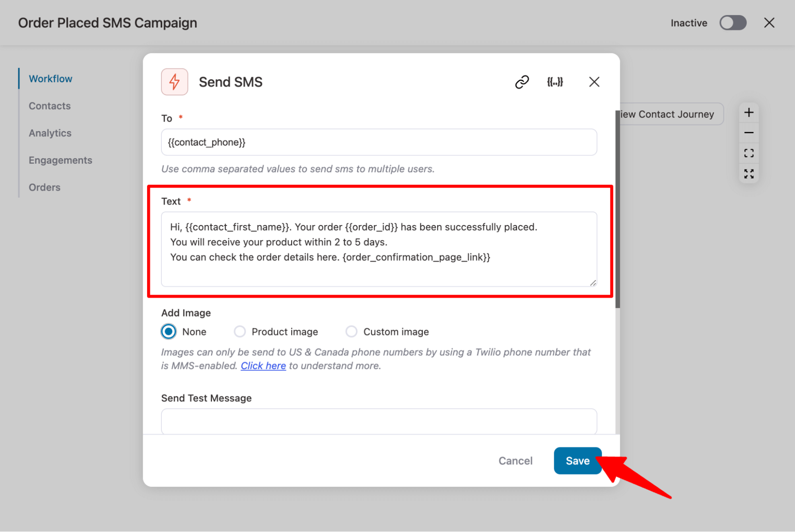Click the lightning bolt Send SMS icon
Viewport: 795px width, 532px height.
point(175,82)
